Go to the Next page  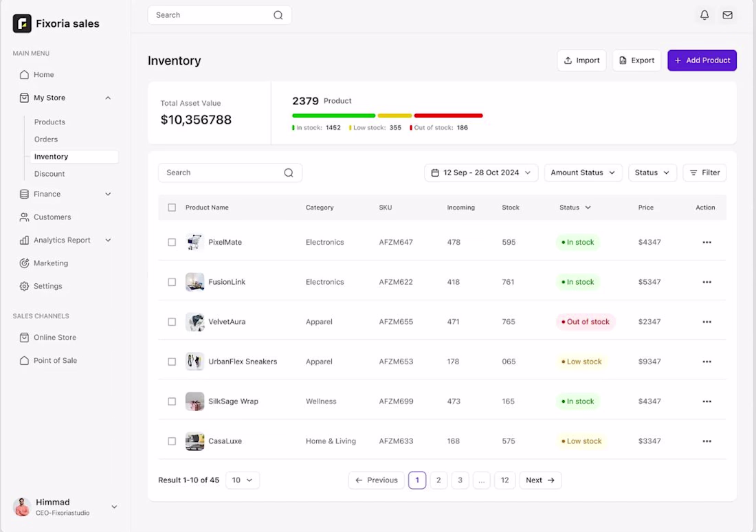coord(540,480)
